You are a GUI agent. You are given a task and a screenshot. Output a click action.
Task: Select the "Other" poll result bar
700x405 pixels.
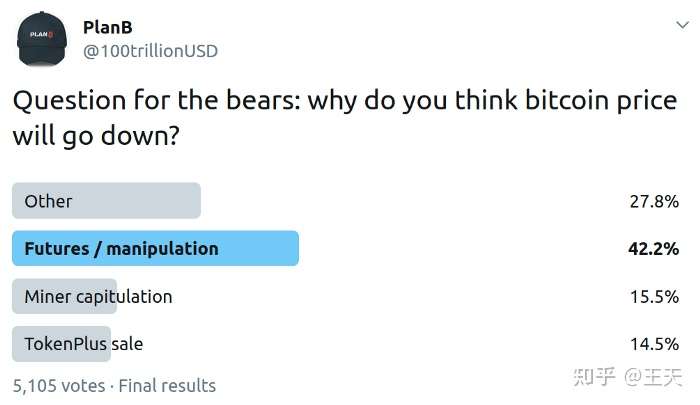[106, 201]
